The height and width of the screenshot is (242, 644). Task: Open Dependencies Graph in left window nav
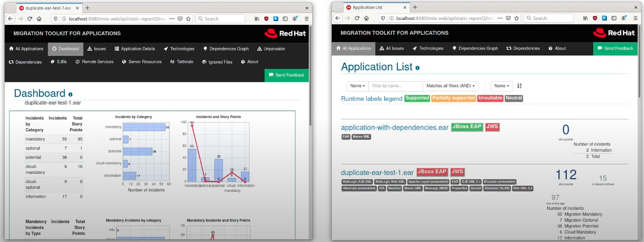(x=226, y=49)
